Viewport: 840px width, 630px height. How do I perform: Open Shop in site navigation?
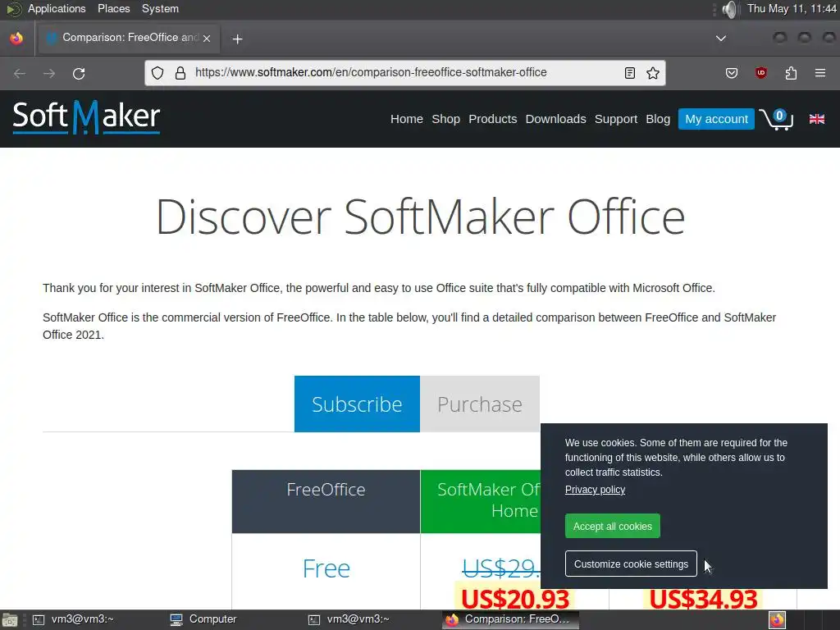pos(445,119)
